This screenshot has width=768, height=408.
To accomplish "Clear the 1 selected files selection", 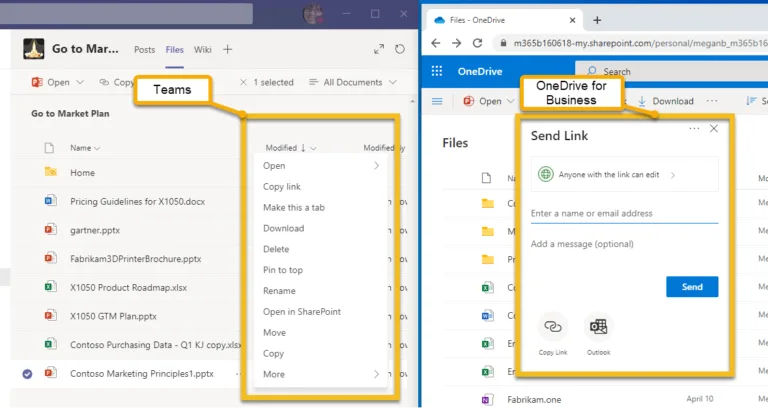I will [x=243, y=82].
